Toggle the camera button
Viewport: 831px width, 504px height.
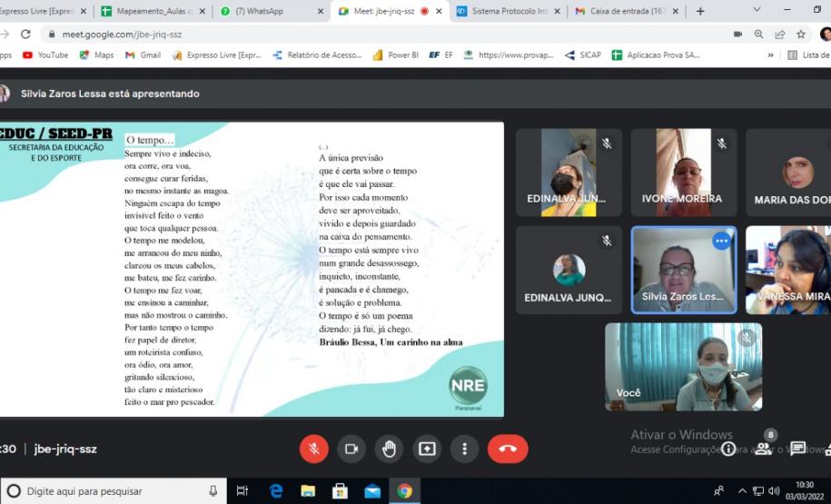point(351,449)
